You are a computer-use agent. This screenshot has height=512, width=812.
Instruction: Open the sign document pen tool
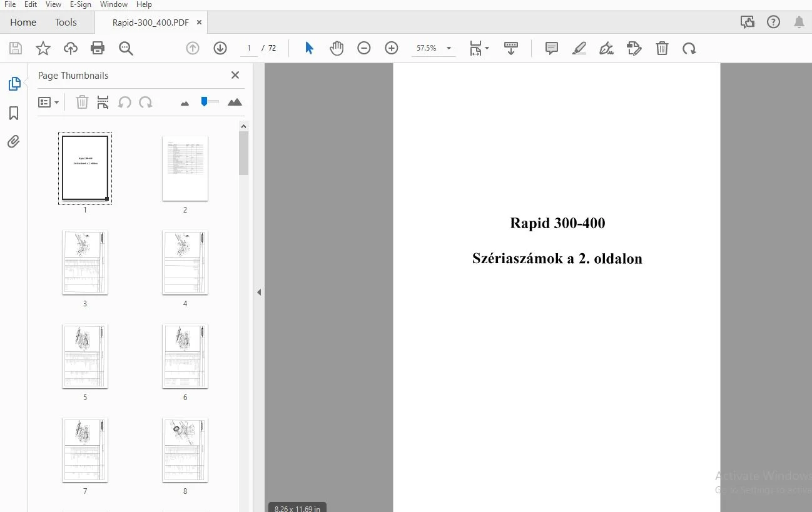coord(606,48)
